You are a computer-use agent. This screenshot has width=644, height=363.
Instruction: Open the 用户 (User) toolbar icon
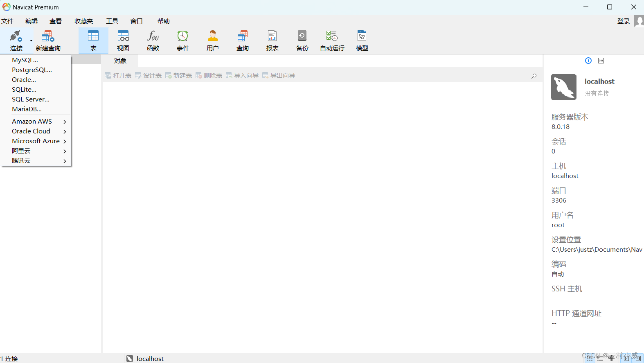pos(213,40)
